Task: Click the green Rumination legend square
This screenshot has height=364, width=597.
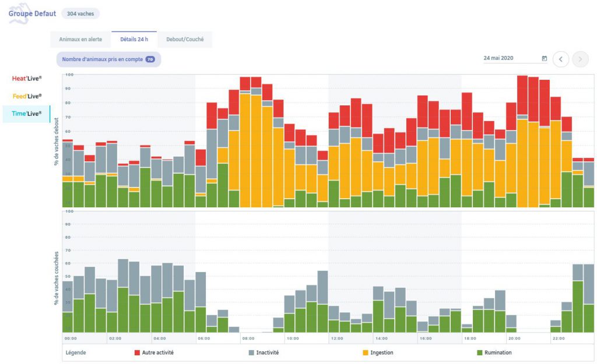Action: click(x=479, y=352)
